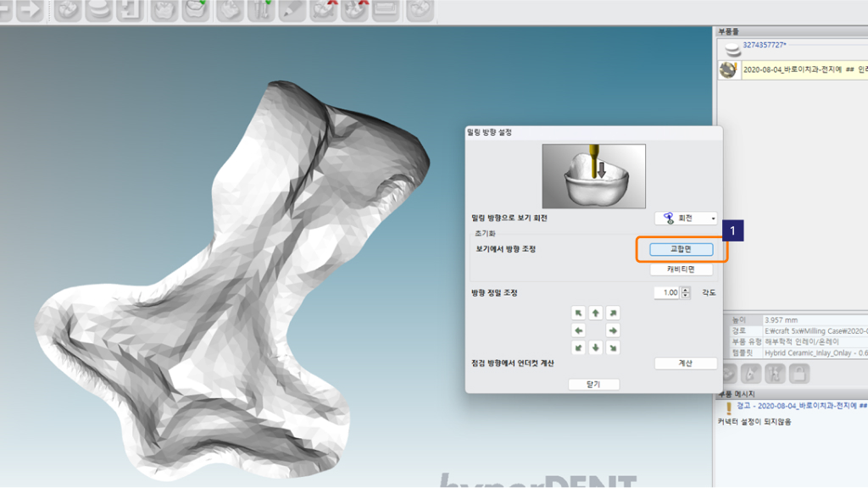Select the 2020-08-04 part in parts list
Image resolution: width=868 pixels, height=488 pixels.
(801, 70)
